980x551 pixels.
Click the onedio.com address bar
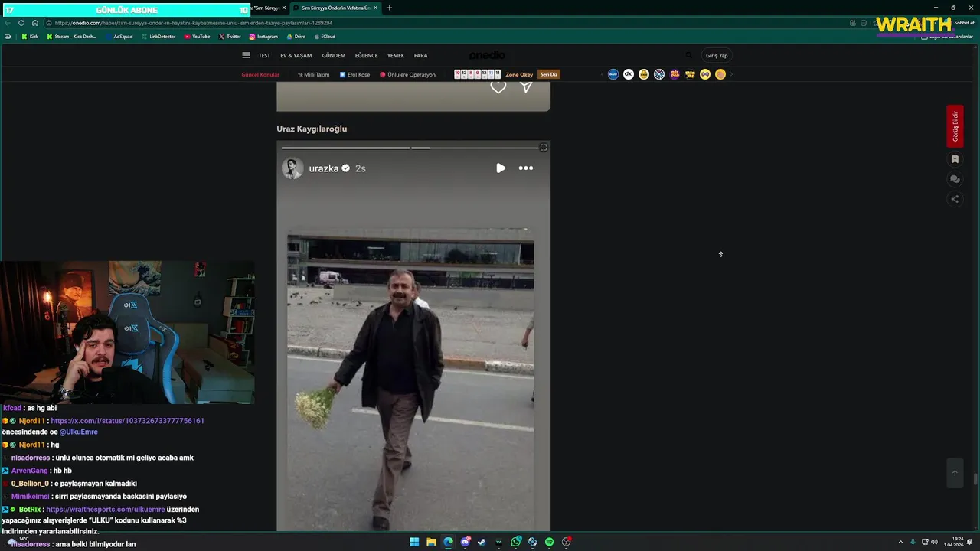[x=444, y=23]
